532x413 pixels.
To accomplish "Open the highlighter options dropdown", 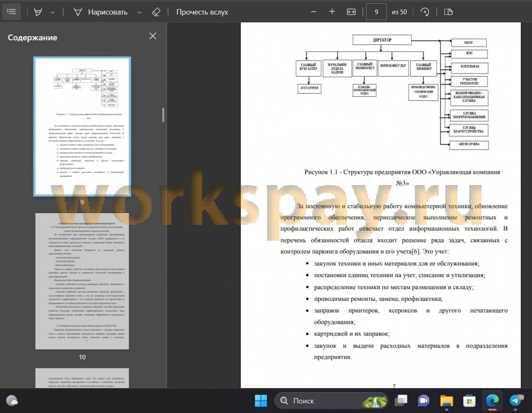I will pos(53,12).
